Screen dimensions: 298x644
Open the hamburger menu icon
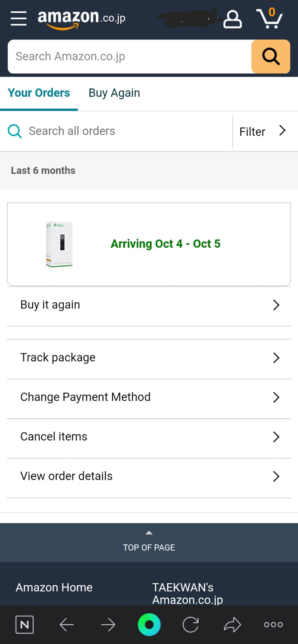(19, 18)
